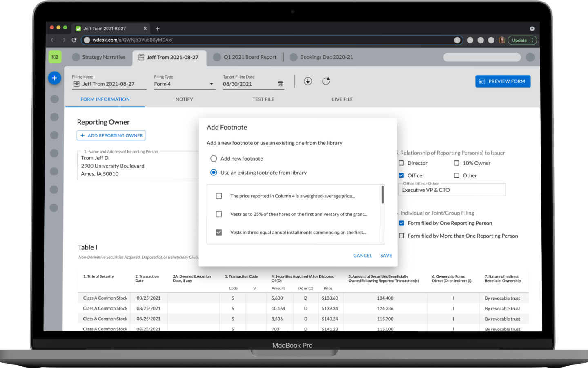This screenshot has width=588, height=368.
Task: Click the Amount cell 8,536
Action: tap(277, 319)
